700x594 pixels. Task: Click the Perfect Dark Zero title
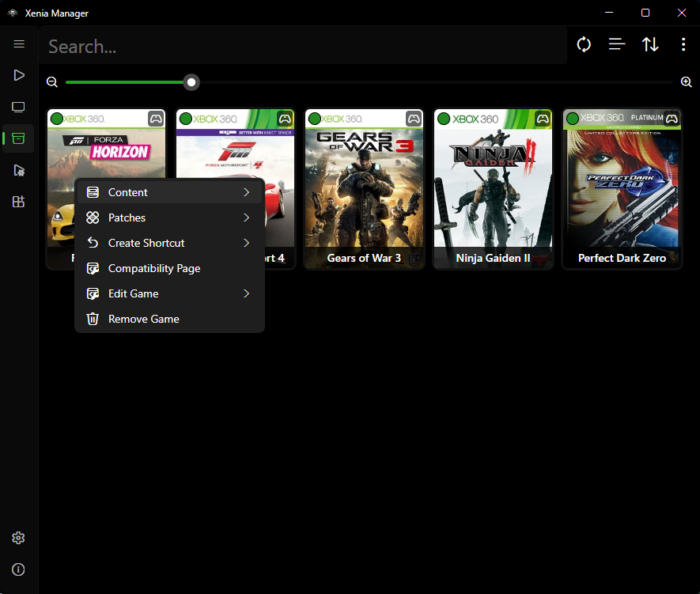(x=622, y=258)
